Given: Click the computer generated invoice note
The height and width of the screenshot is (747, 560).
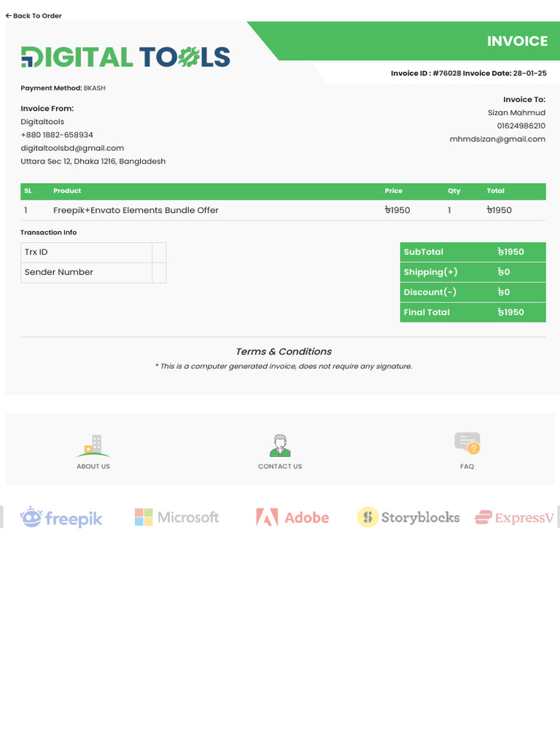Looking at the screenshot, I should click(284, 366).
